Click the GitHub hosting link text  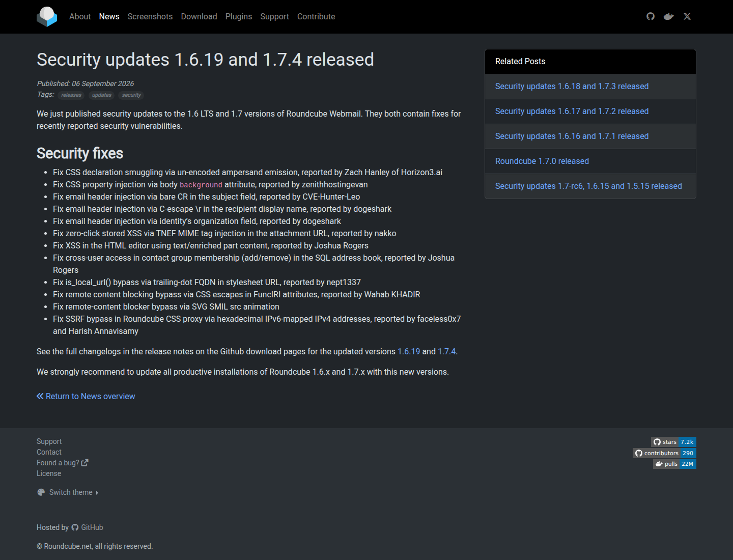tap(92, 527)
